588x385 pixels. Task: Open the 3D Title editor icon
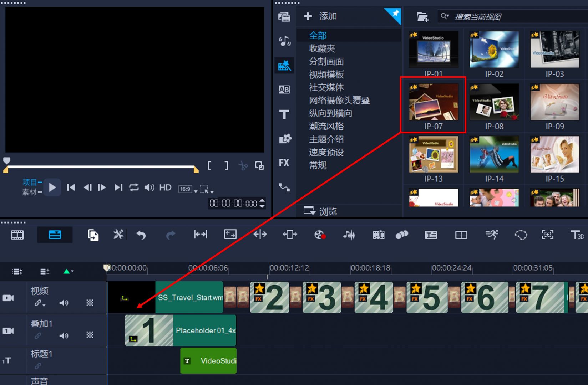[x=577, y=235]
